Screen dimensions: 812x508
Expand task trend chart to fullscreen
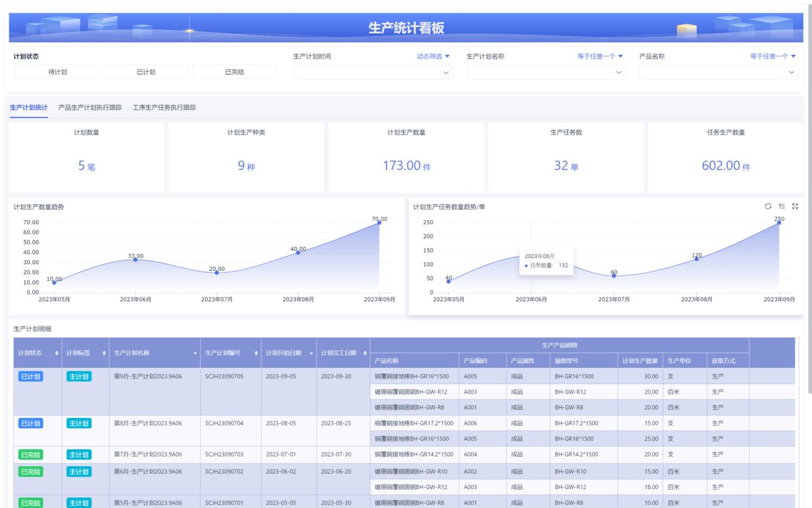tap(795, 207)
